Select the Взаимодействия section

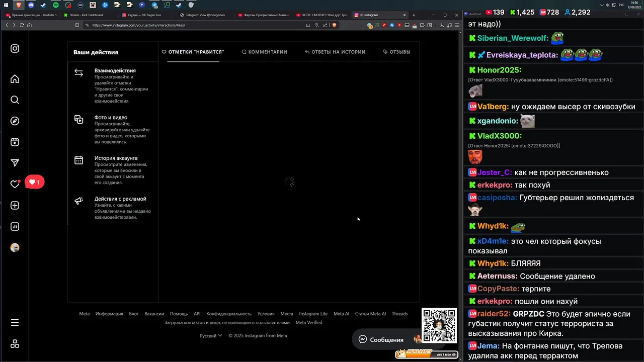coord(113,86)
